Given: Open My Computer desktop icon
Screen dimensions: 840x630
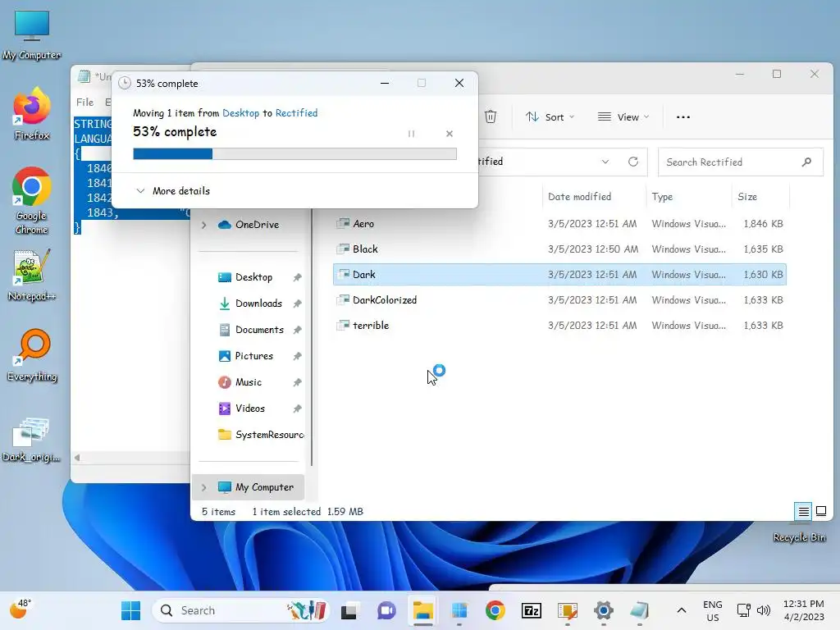Looking at the screenshot, I should coord(32,35).
